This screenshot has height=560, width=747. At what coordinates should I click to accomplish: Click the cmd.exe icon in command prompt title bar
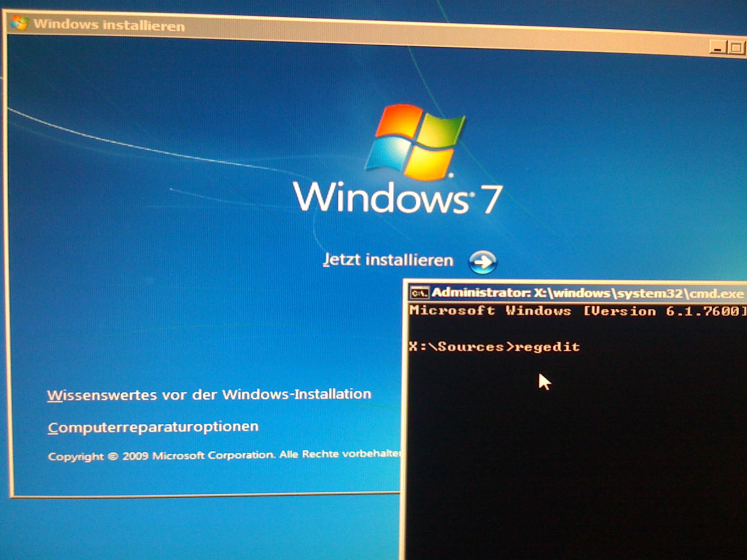tap(419, 293)
